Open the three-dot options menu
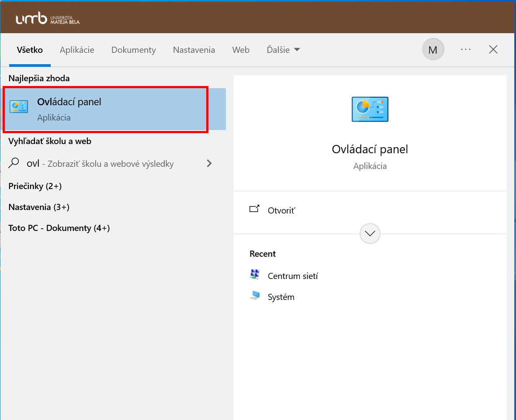 tap(466, 49)
